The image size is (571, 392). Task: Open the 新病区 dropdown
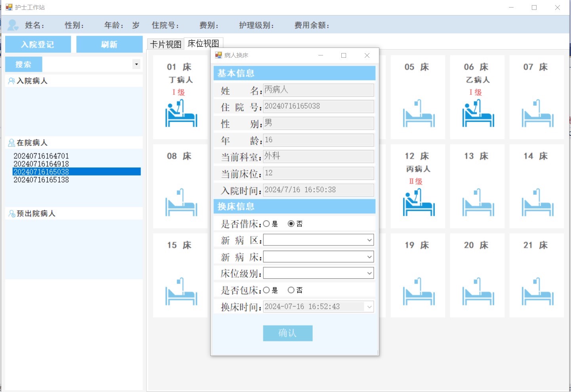tap(369, 240)
